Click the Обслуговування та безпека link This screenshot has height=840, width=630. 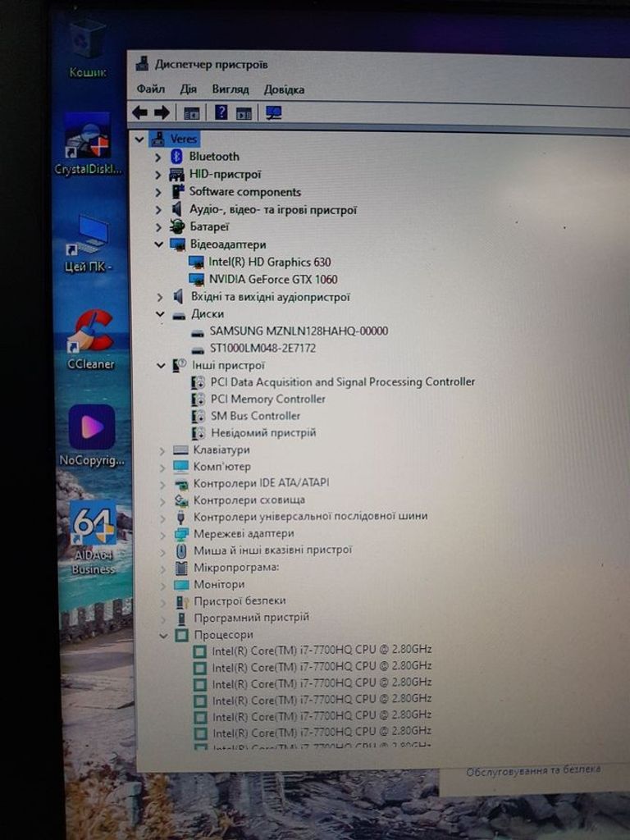(533, 771)
